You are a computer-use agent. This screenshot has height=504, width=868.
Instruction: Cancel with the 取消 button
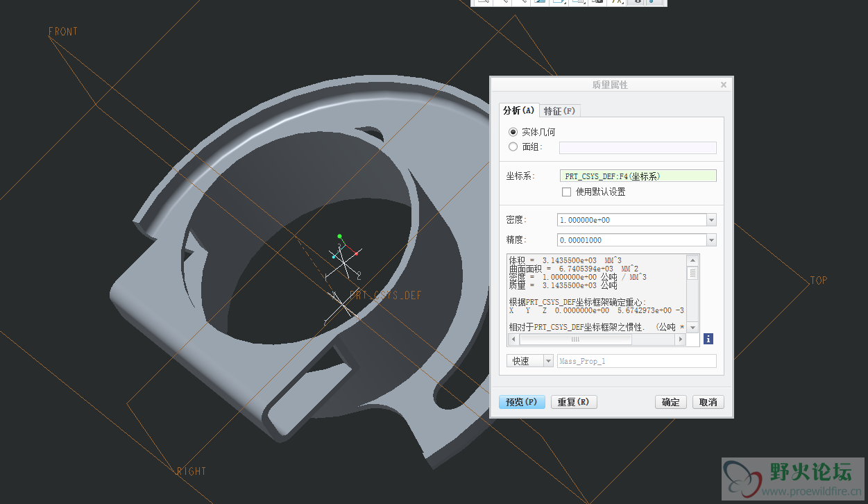pos(708,402)
